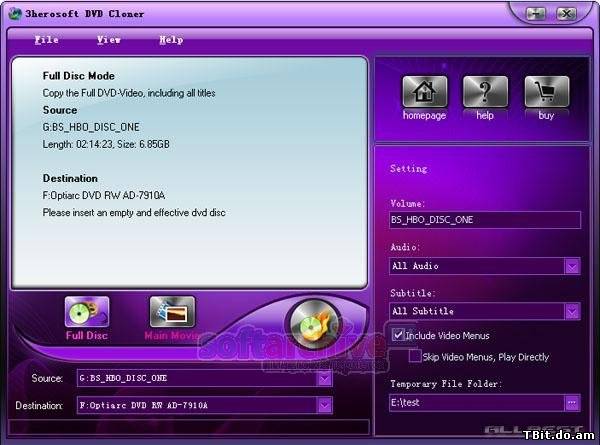Click 'Copy the Full DVD-Video, including all titles'
The width and height of the screenshot is (600, 445).
[x=129, y=93]
